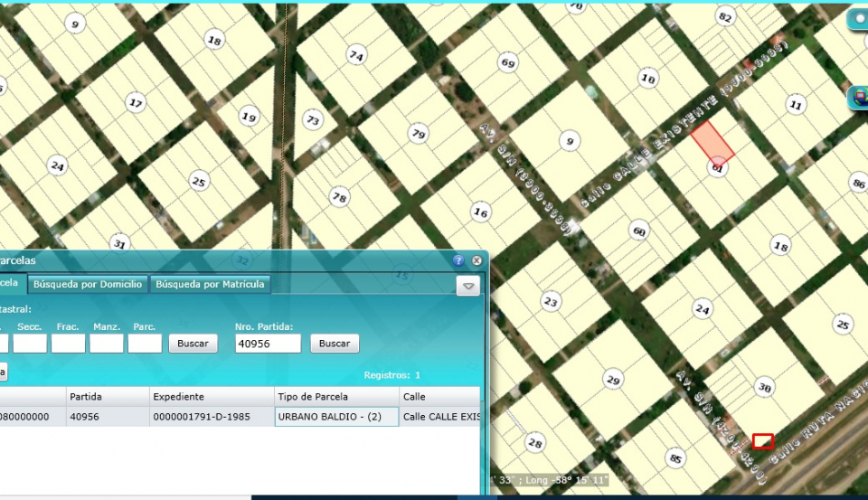
Task: Click Buscar beside the Parc. field
Action: pyautogui.click(x=193, y=344)
